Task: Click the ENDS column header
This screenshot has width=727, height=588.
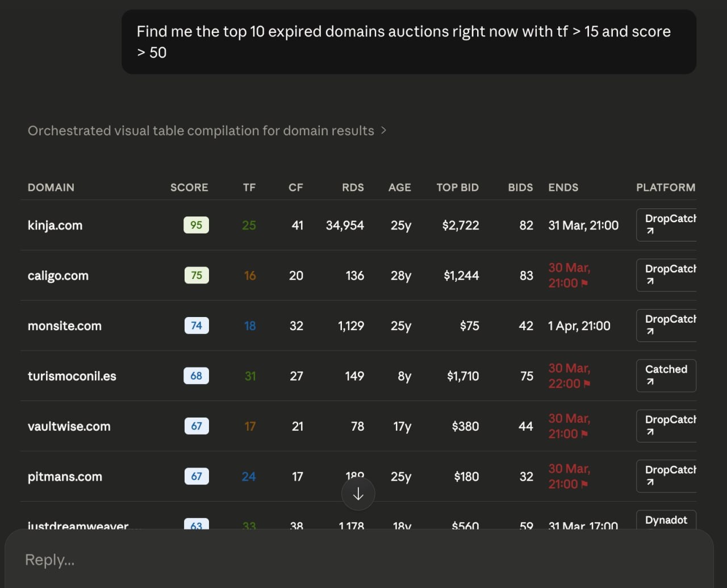Action: [563, 187]
